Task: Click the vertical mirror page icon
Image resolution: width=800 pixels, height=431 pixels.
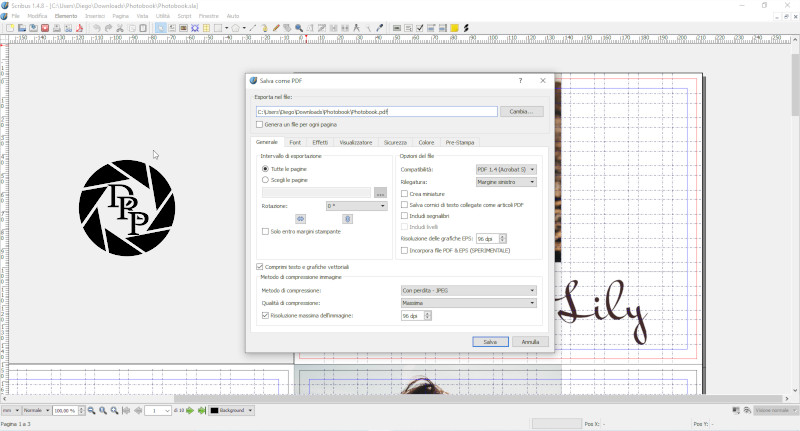Action: (x=347, y=218)
